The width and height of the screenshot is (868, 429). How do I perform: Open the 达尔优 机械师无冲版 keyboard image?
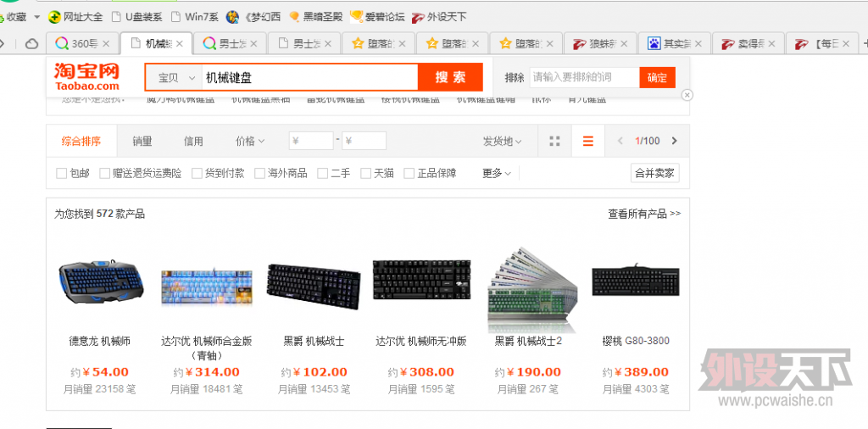click(422, 279)
